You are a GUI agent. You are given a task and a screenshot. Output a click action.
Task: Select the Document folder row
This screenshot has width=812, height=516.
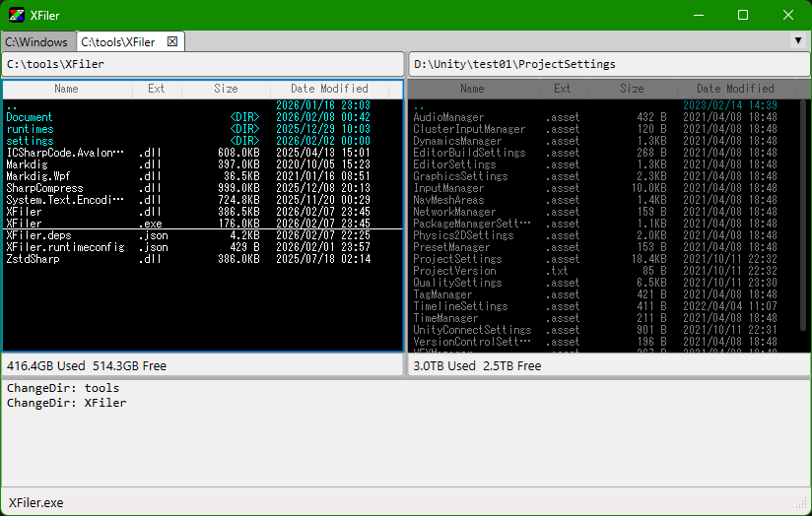pyautogui.click(x=202, y=117)
